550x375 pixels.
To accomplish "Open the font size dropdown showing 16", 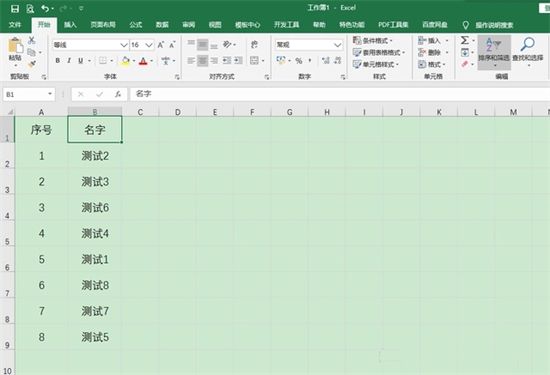I will [149, 45].
